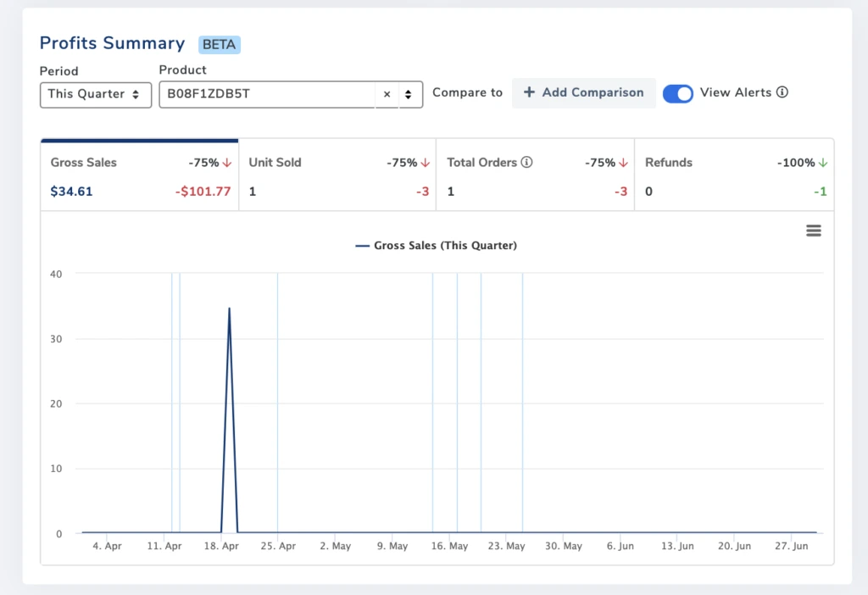This screenshot has width=868, height=595.
Task: Click the Add Comparison button
Action: coord(583,92)
